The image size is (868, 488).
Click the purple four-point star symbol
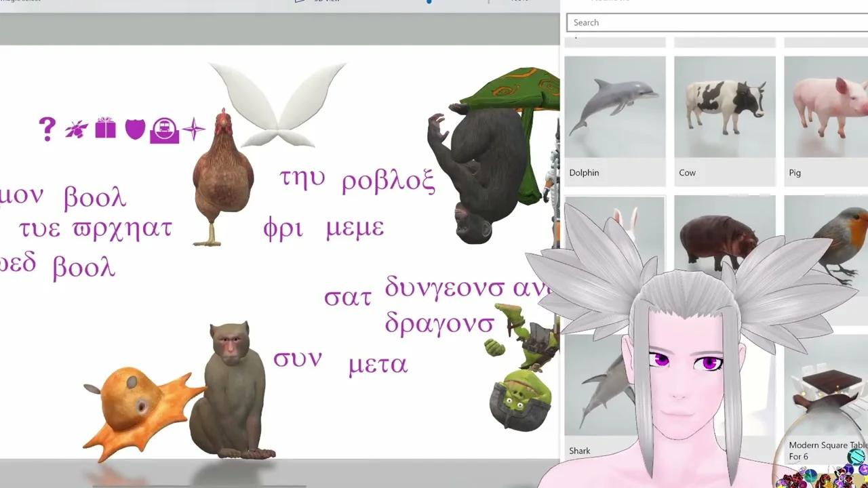(x=193, y=129)
